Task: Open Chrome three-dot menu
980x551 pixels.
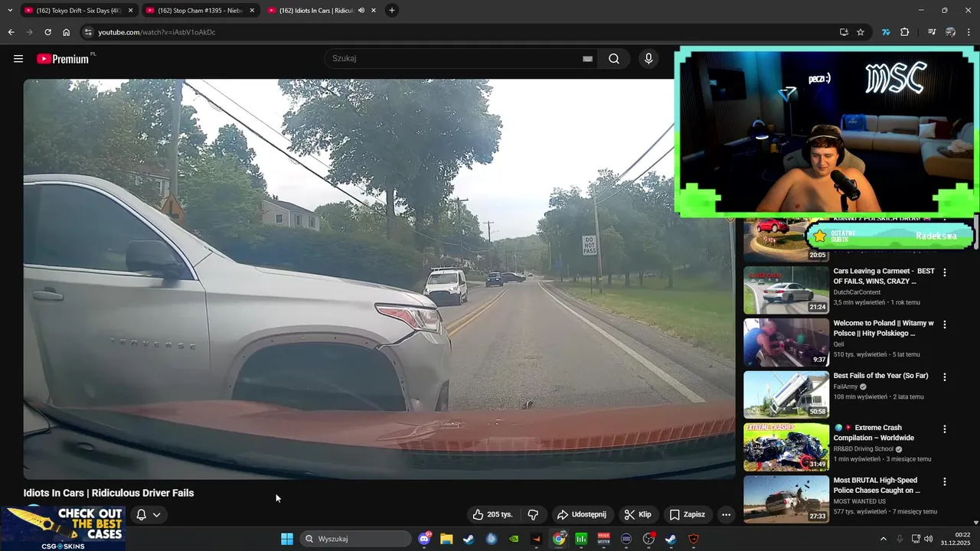Action: pyautogui.click(x=969, y=32)
